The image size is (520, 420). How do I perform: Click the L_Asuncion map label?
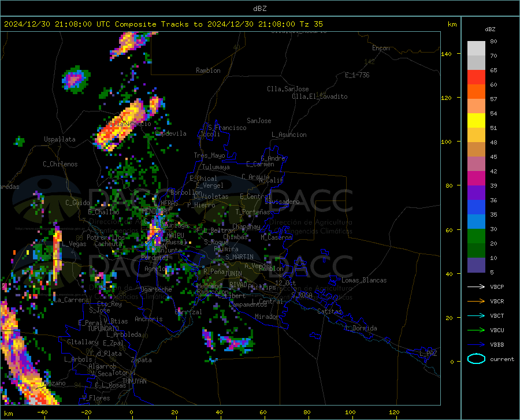[289, 135]
